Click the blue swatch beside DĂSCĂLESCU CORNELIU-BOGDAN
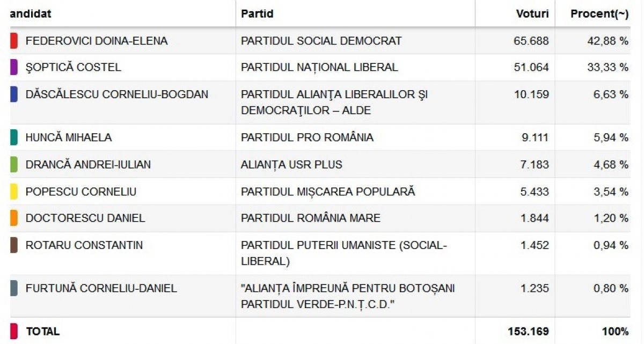 [x=13, y=94]
